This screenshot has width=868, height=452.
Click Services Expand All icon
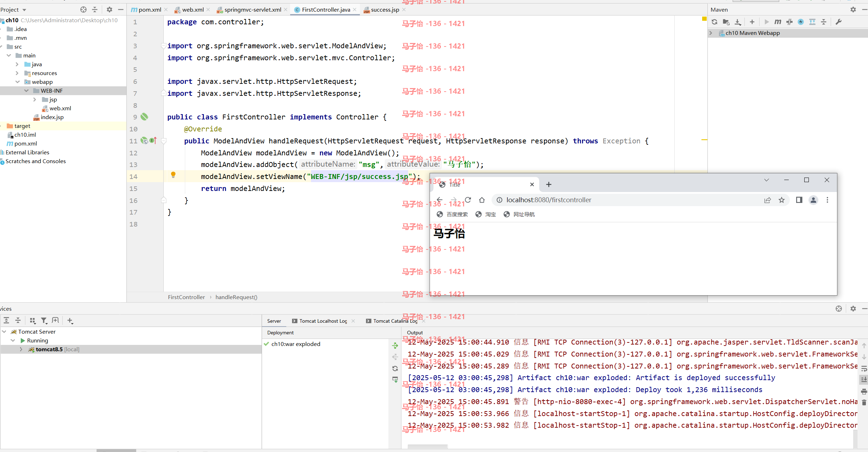[x=6, y=320]
